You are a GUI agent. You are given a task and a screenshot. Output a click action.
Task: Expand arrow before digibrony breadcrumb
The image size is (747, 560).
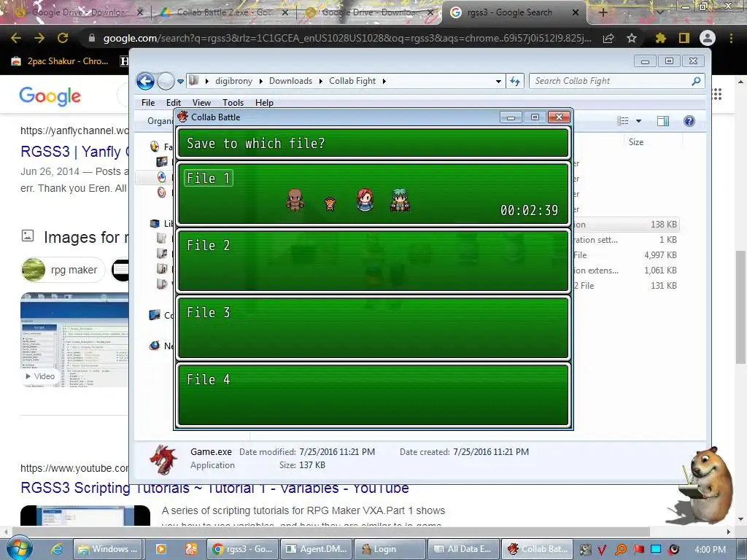click(x=207, y=82)
